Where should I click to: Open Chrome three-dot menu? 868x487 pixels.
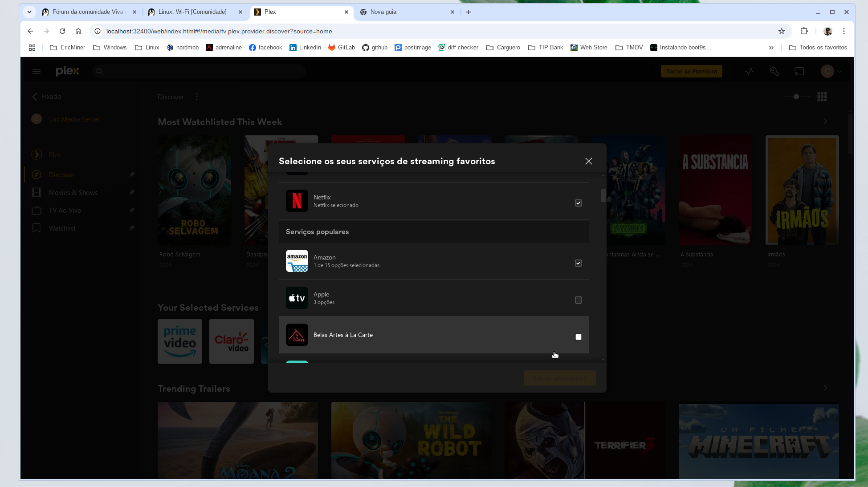[x=844, y=31]
